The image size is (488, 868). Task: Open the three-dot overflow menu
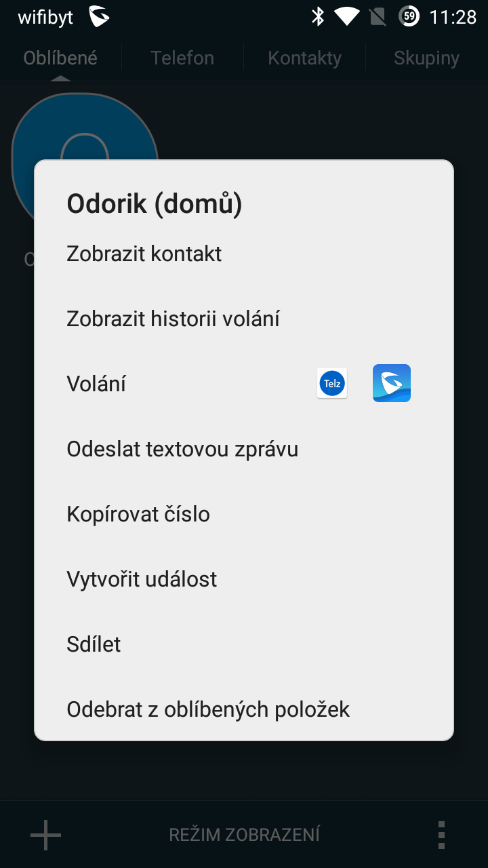click(x=441, y=835)
